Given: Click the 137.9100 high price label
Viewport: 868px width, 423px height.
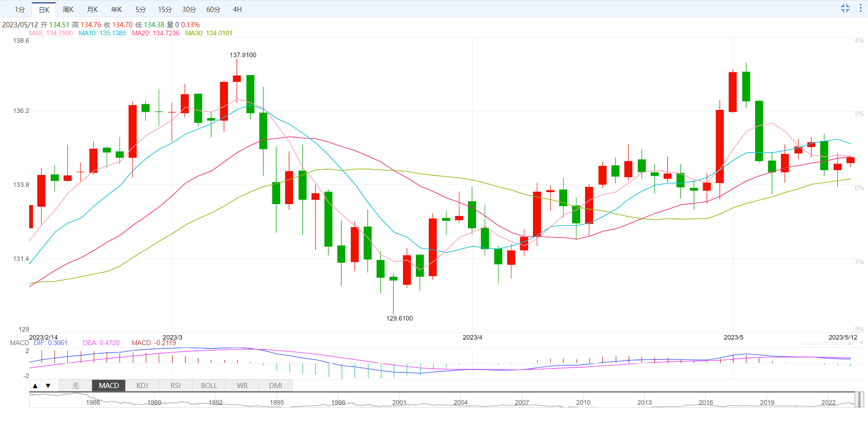Looking at the screenshot, I should pyautogui.click(x=243, y=55).
